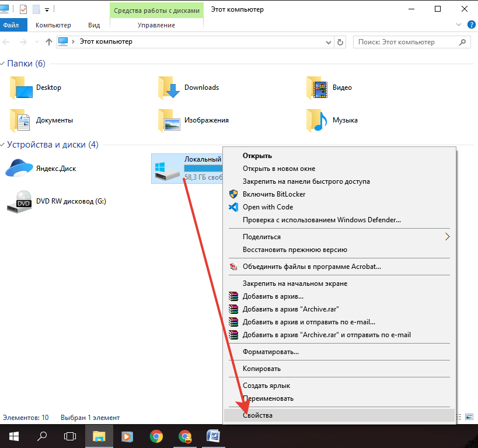The image size is (478, 448).
Task: Choose Добавить в архив и отправить по e-mail...
Action: (x=340, y=322)
